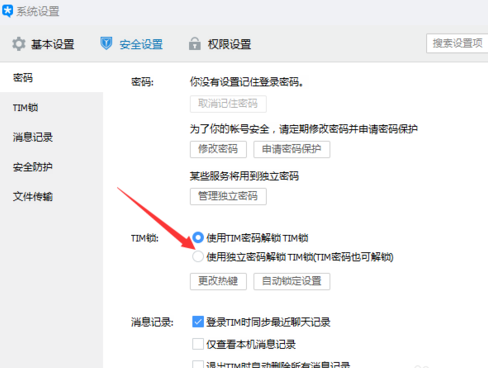Screen dimensions: 488x368
Task: Focus the 搜索设置项 search field
Action: [457, 43]
